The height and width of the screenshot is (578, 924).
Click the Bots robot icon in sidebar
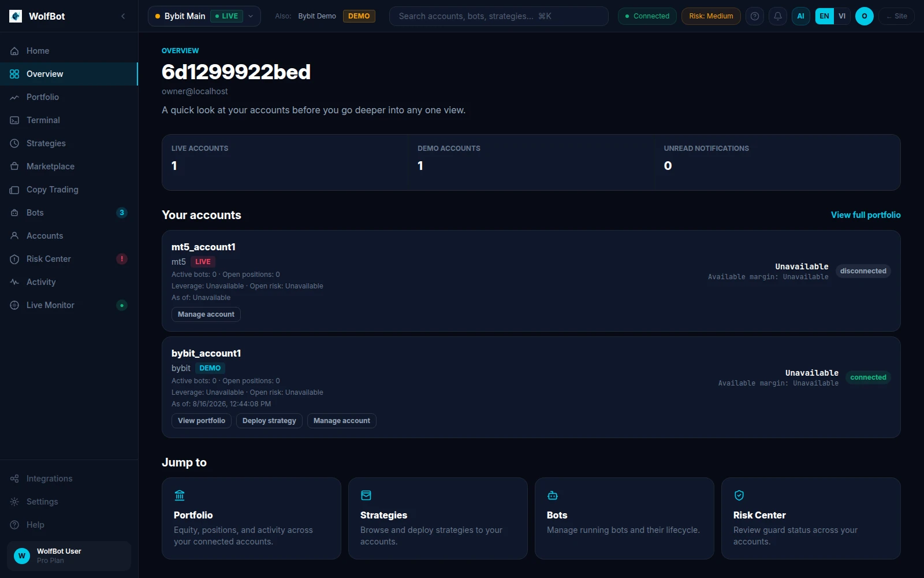[14, 213]
